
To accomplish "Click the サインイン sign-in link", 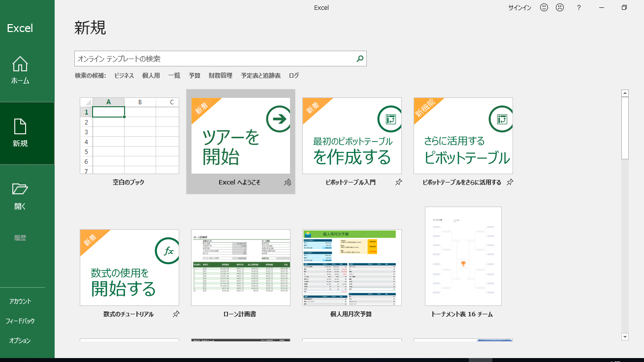I will point(520,8).
